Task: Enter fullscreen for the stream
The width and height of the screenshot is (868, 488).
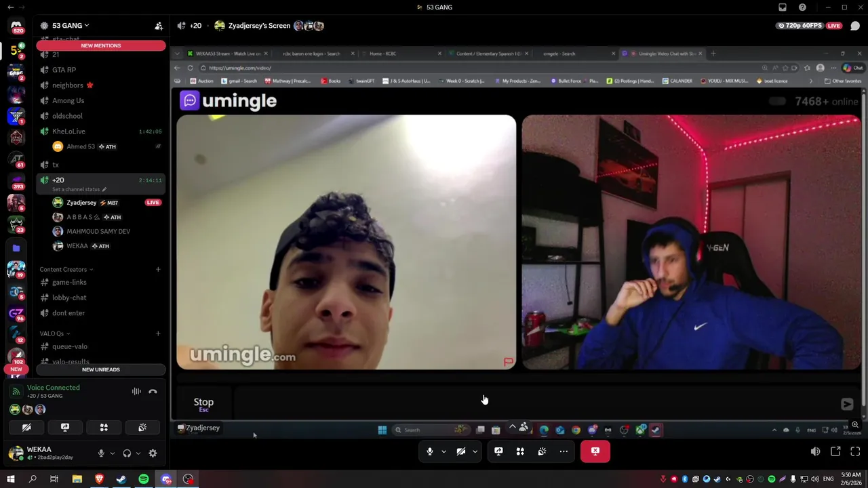Action: 855,451
